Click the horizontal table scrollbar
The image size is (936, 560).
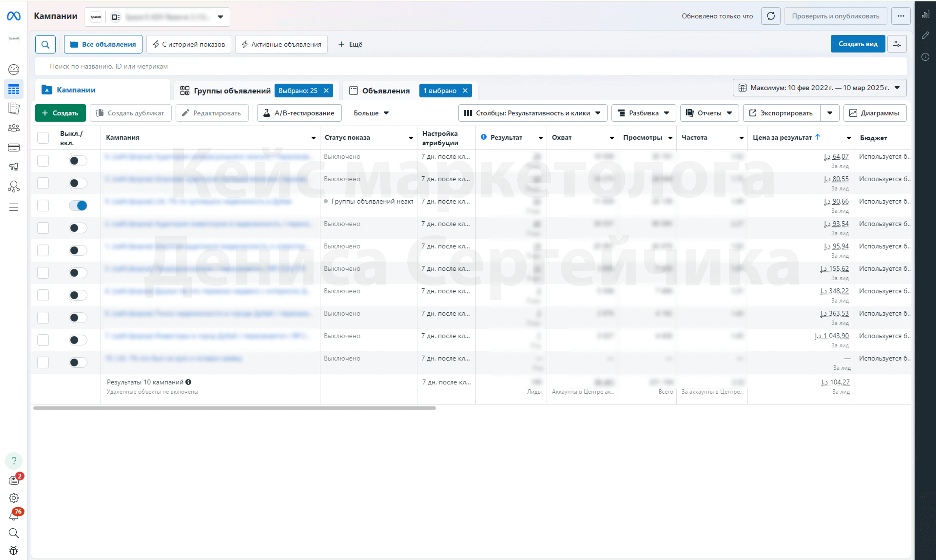[x=234, y=408]
